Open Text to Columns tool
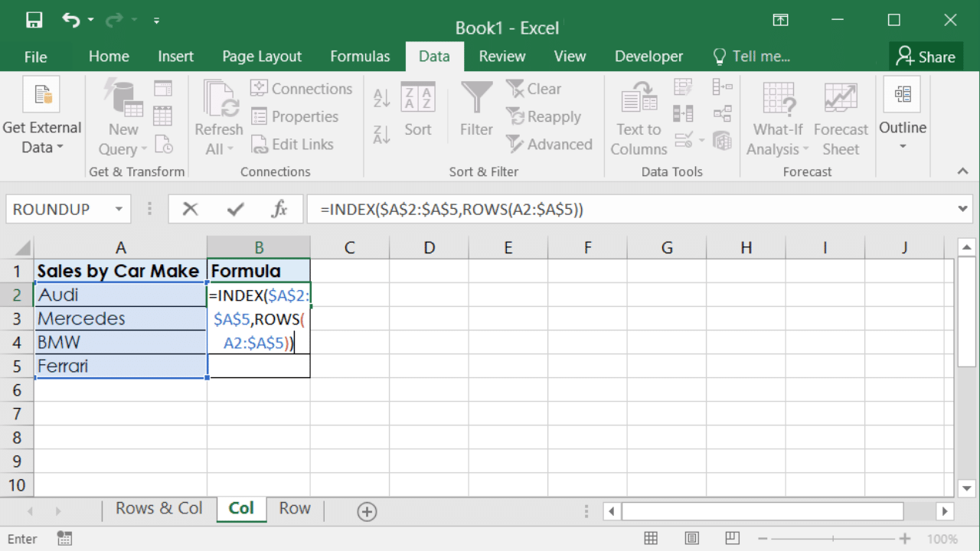980x551 pixels. click(639, 119)
